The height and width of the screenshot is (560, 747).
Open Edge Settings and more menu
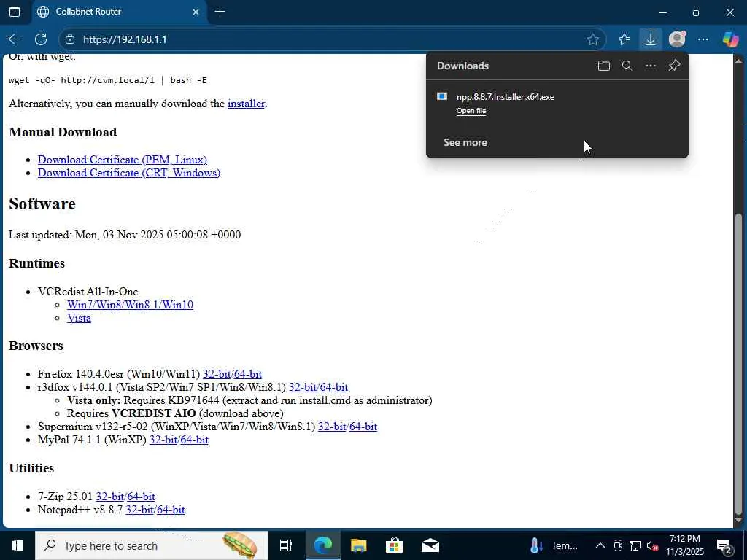coord(703,39)
